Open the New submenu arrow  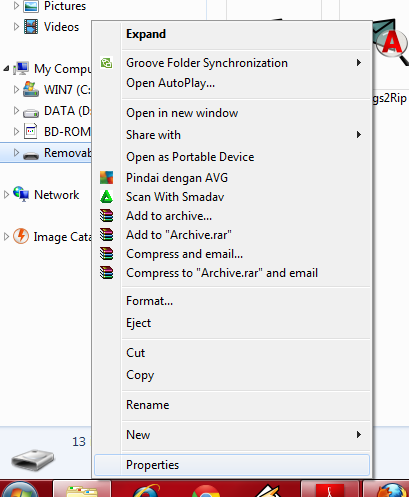(359, 434)
